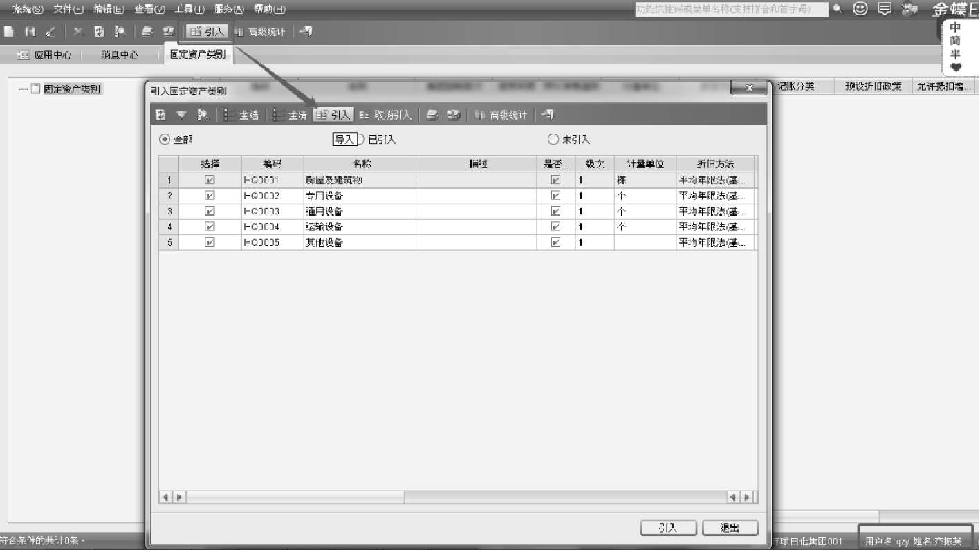Click 取消引入 in the dialog toolbar
The width and height of the screenshot is (980, 550).
(386, 115)
